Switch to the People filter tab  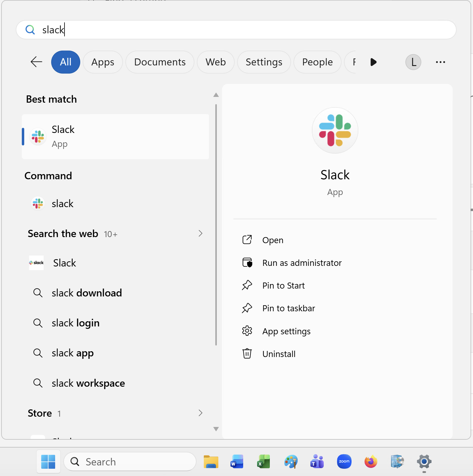(x=317, y=62)
